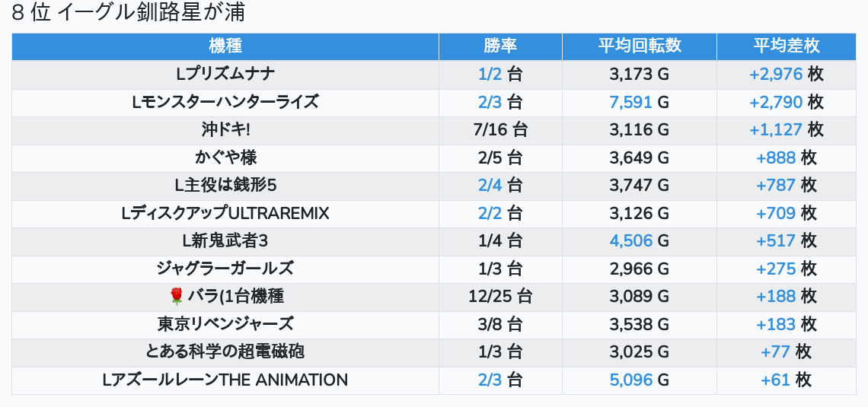Click the L主役は銭形5 machine name

click(x=225, y=185)
